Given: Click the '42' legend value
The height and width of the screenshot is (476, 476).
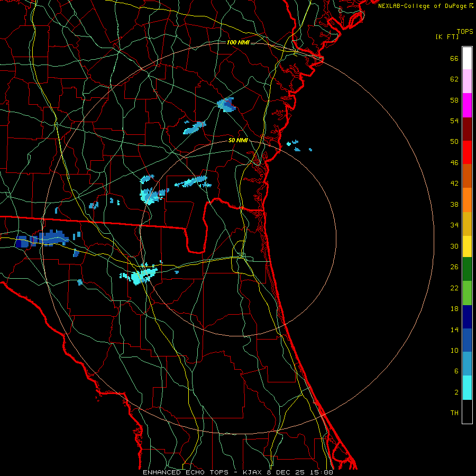Looking at the screenshot, I should click(454, 184).
